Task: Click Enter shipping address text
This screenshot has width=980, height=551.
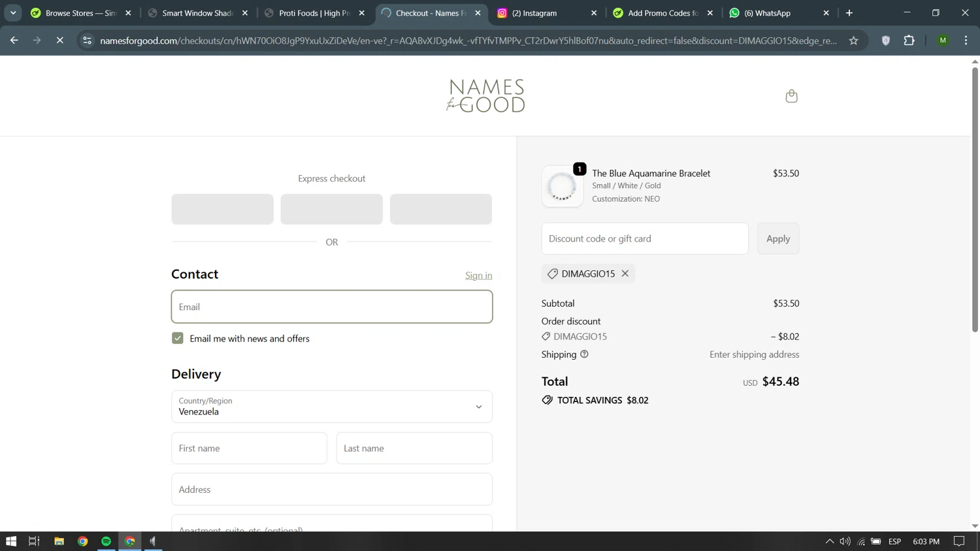Action: click(x=755, y=354)
